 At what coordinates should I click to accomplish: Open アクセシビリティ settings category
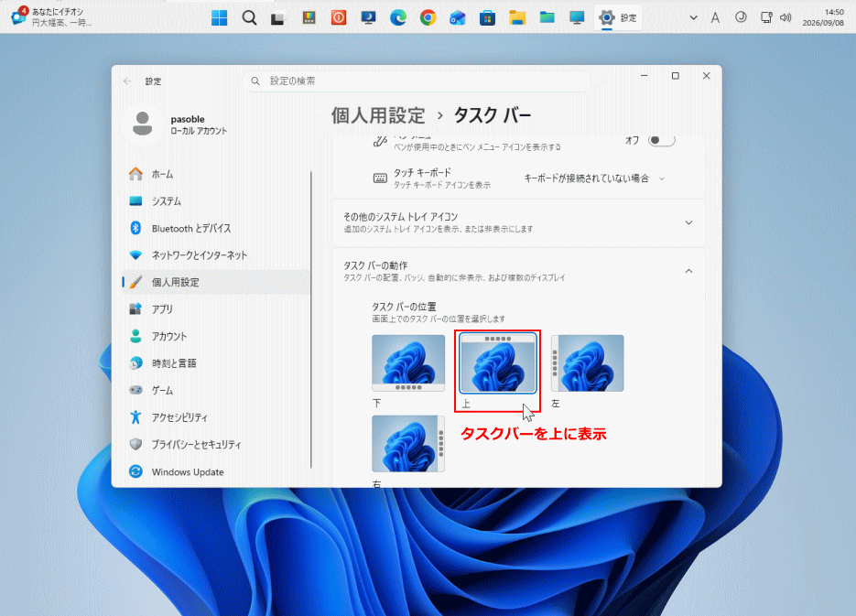217,417
